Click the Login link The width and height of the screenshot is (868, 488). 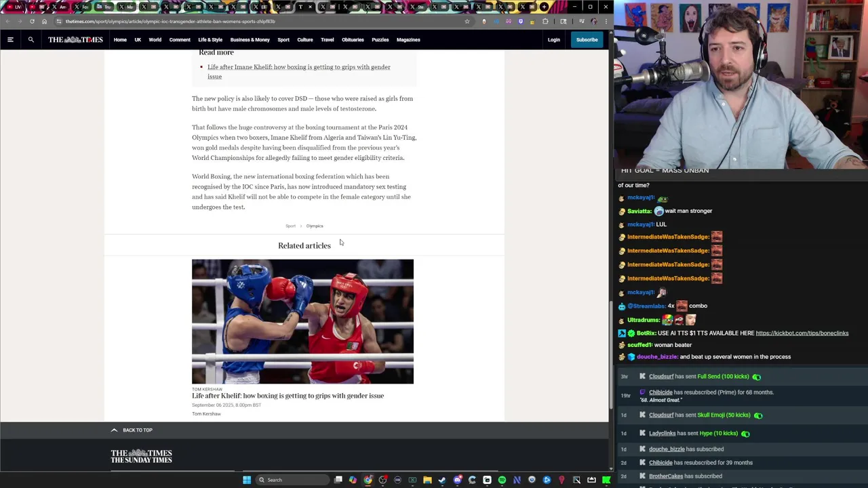554,40
